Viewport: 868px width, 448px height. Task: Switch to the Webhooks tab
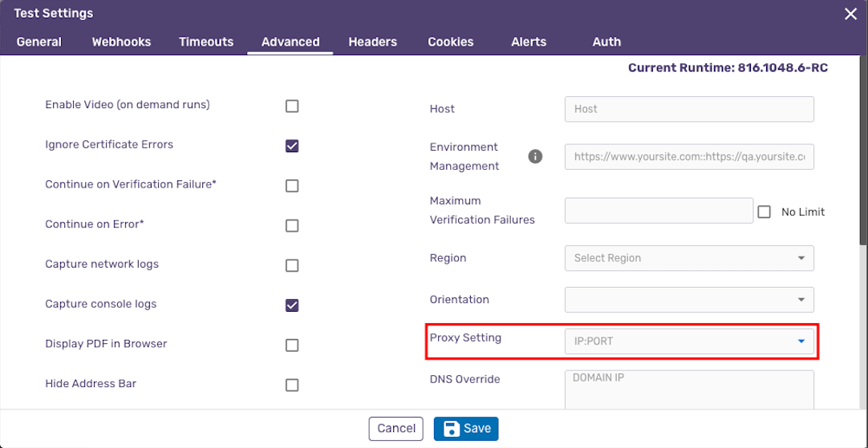[x=121, y=42]
